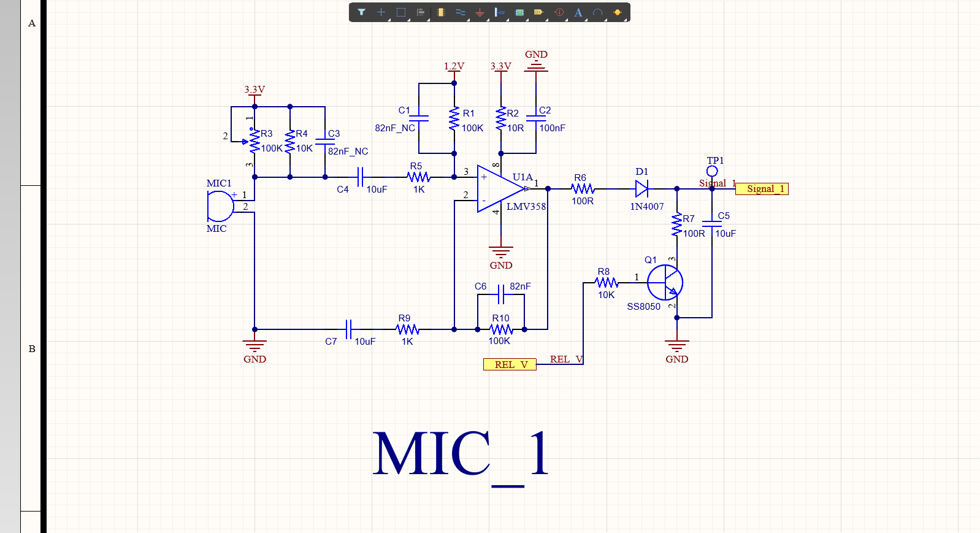
Task: Open the selection filter tool
Action: [x=361, y=12]
